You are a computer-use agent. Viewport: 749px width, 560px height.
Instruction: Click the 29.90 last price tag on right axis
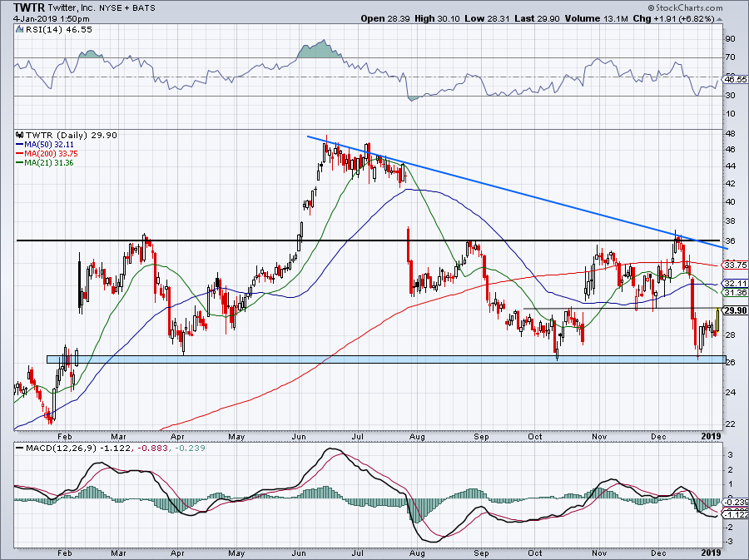tap(735, 310)
